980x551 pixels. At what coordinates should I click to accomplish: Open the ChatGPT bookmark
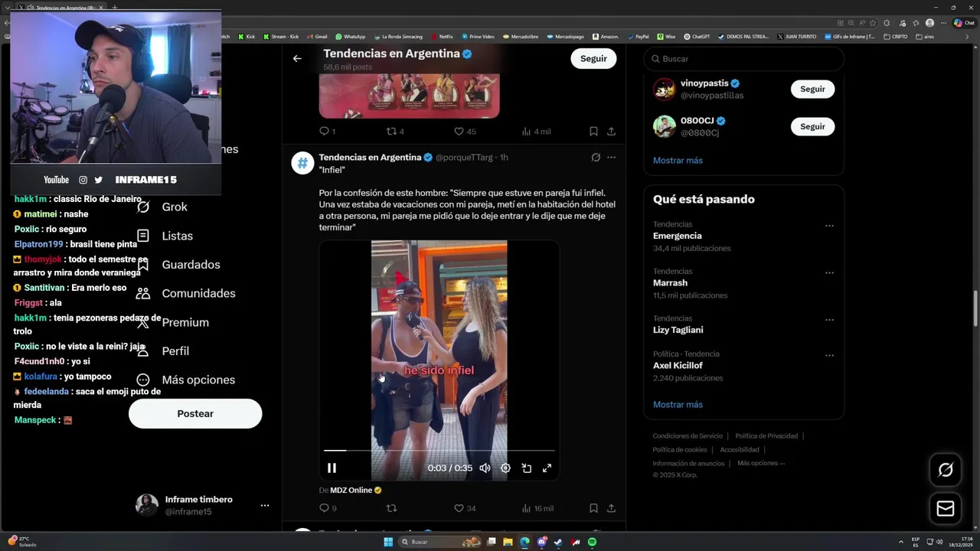coord(697,37)
